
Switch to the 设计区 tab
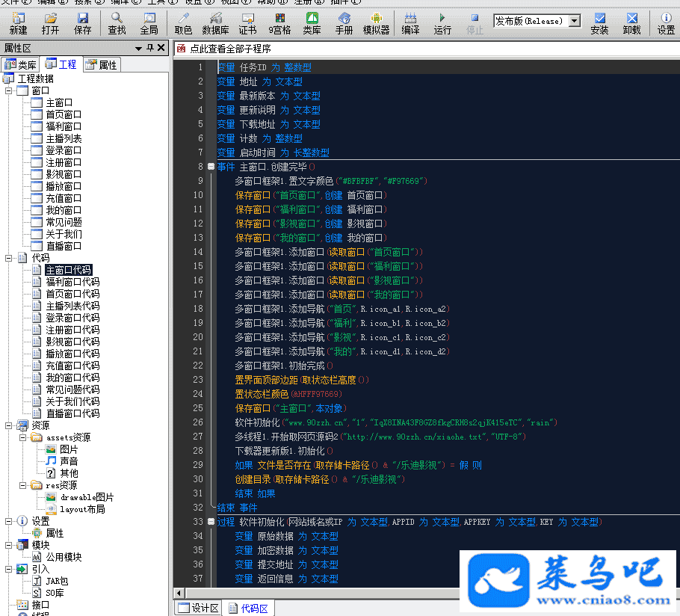pyautogui.click(x=198, y=609)
